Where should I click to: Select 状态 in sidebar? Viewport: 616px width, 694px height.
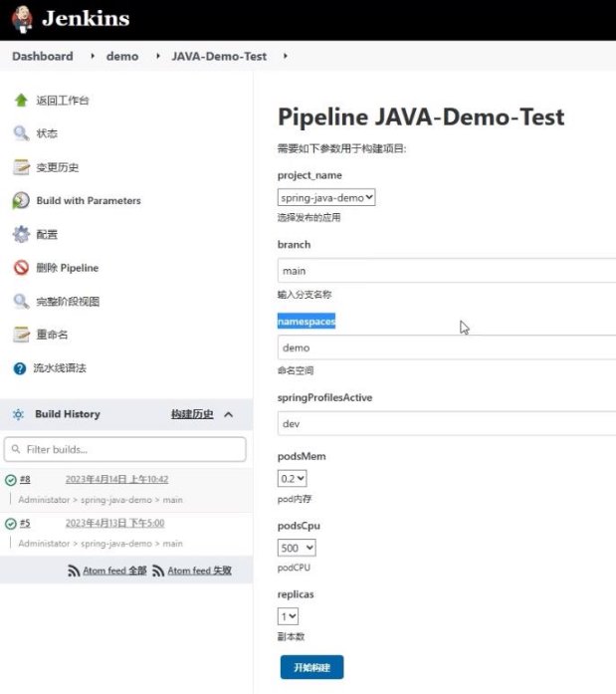[x=47, y=133]
